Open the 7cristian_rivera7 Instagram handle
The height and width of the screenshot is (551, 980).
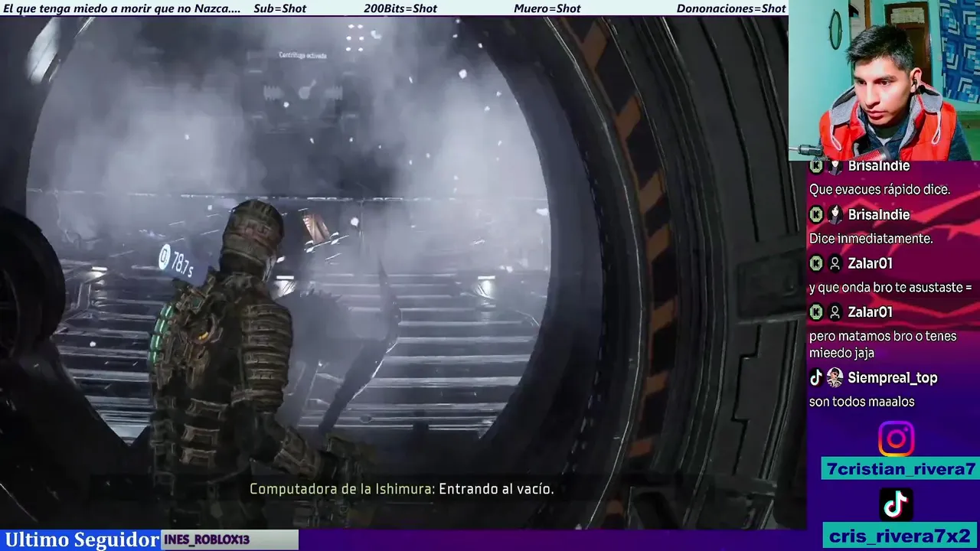(x=901, y=469)
